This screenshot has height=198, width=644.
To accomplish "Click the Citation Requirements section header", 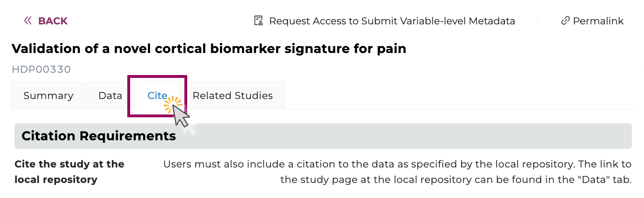I will (x=99, y=136).
